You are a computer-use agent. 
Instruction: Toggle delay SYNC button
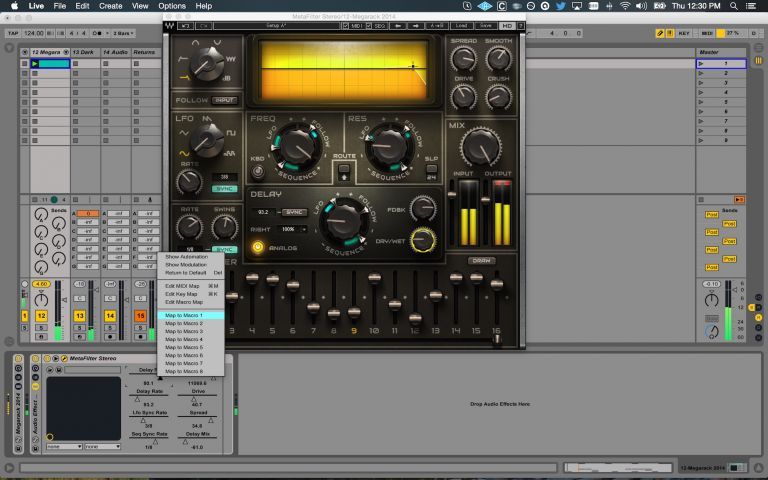pos(294,212)
